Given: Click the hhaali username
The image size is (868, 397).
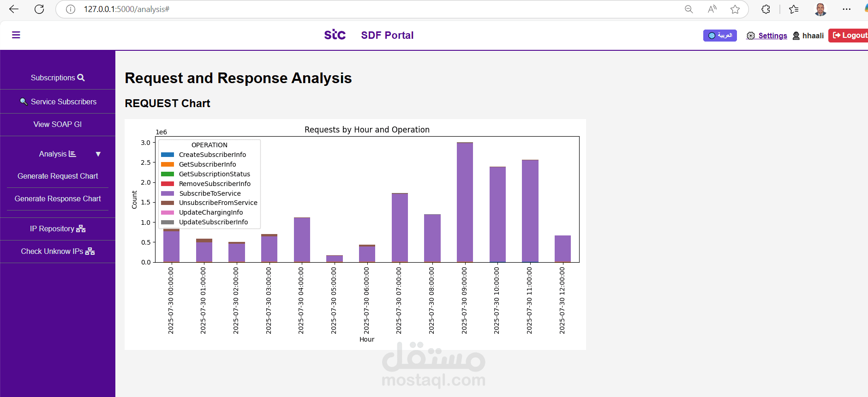Looking at the screenshot, I should click(813, 36).
